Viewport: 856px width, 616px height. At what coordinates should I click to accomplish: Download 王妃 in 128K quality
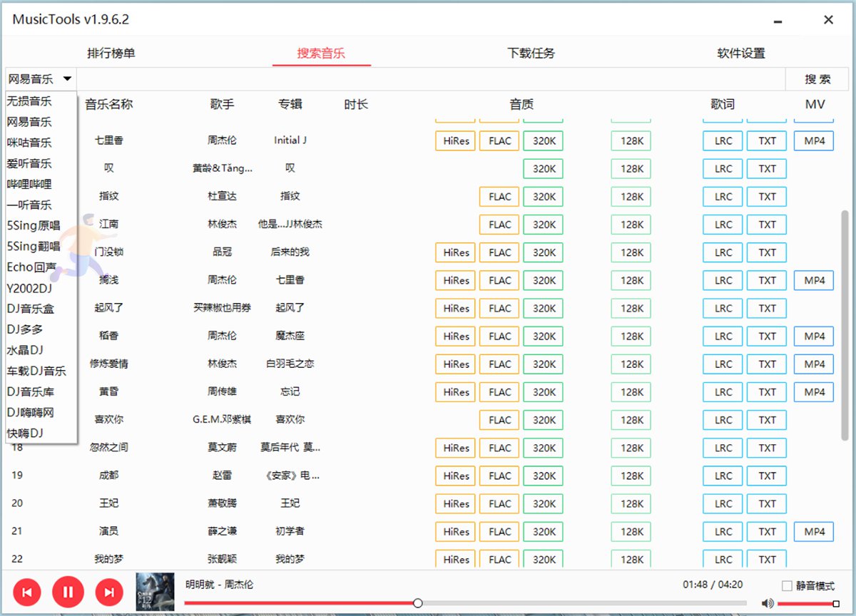(631, 503)
